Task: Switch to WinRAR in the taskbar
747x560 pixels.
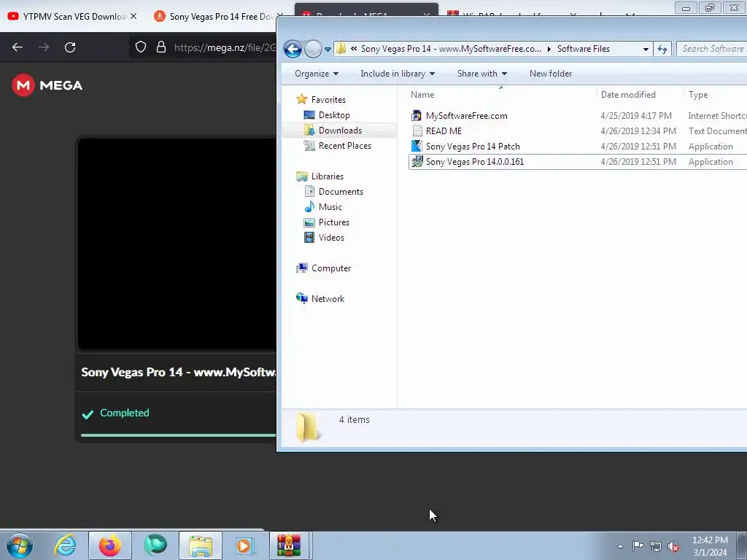Action: coord(289,545)
